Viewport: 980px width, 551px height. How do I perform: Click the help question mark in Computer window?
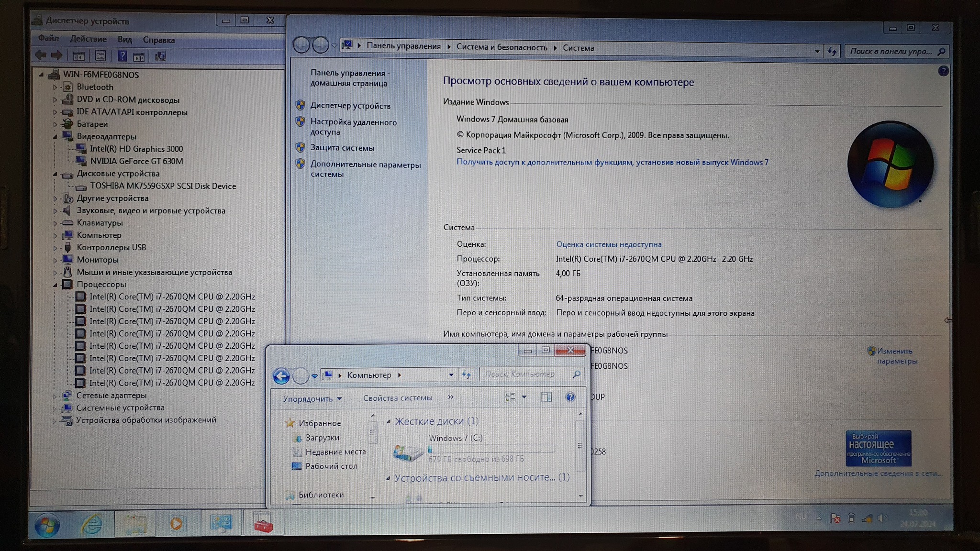pos(570,397)
